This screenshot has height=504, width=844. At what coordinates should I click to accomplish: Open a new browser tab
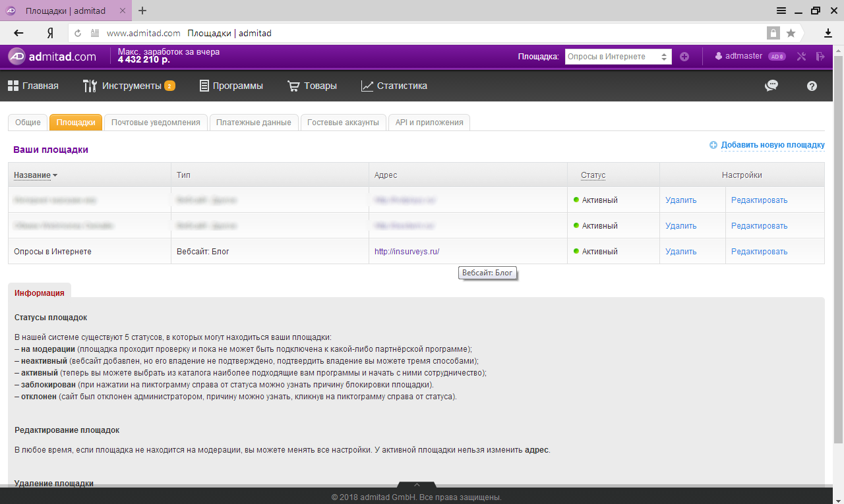coord(142,11)
